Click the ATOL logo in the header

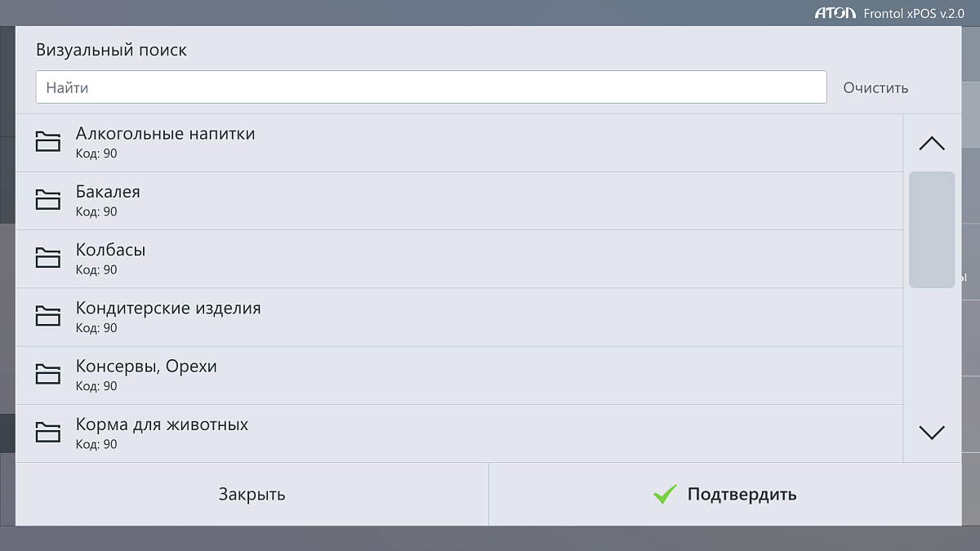835,13
